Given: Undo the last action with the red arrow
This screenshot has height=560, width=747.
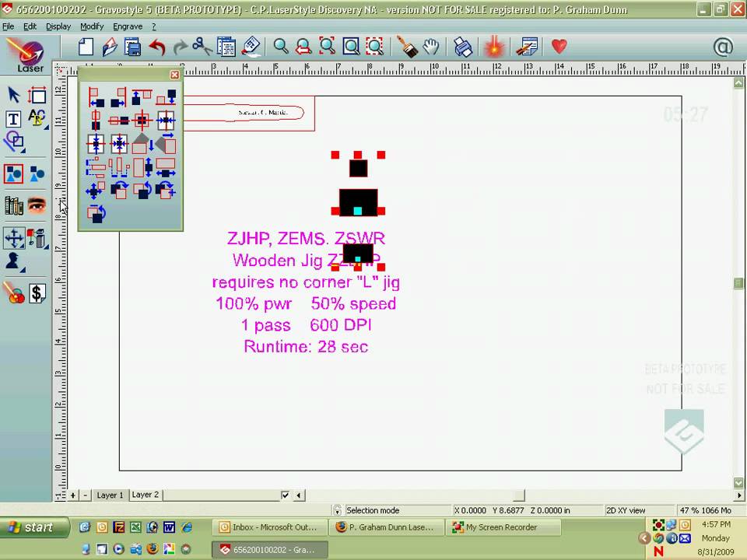Looking at the screenshot, I should tap(156, 47).
